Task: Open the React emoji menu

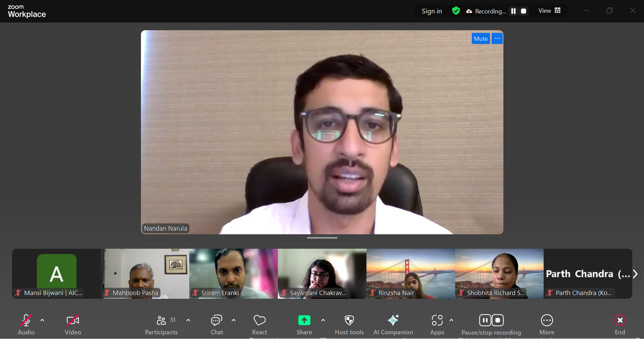Action: coord(259,324)
